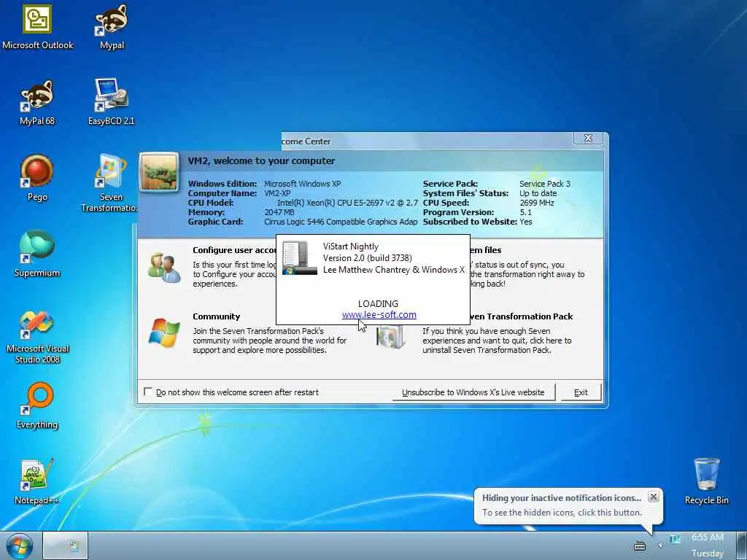Open the www.lee-soft.com link
This screenshot has height=560, width=747.
point(379,315)
